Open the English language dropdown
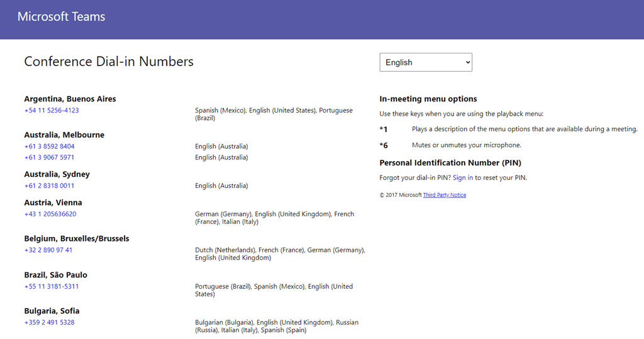 (426, 62)
